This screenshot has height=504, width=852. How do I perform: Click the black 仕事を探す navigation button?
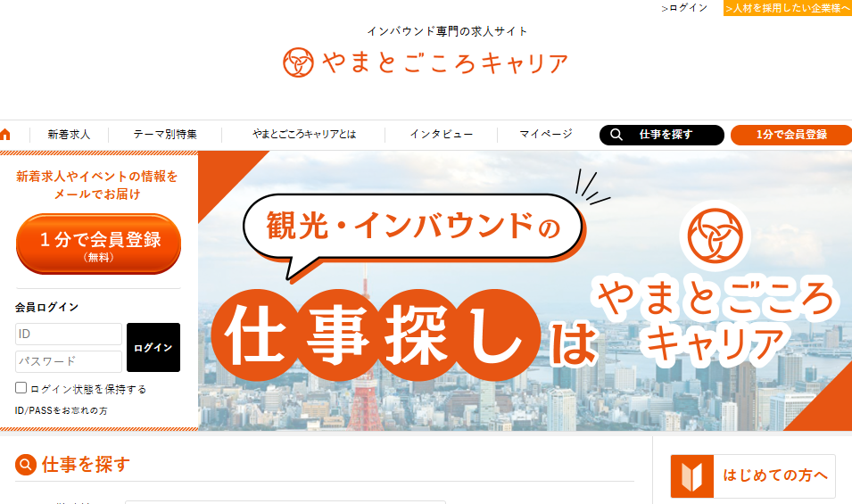coord(662,135)
